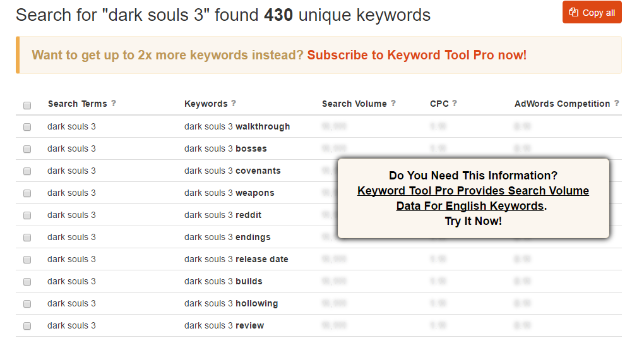
Task: Select the checkbox for bosses row
Action: 27,149
